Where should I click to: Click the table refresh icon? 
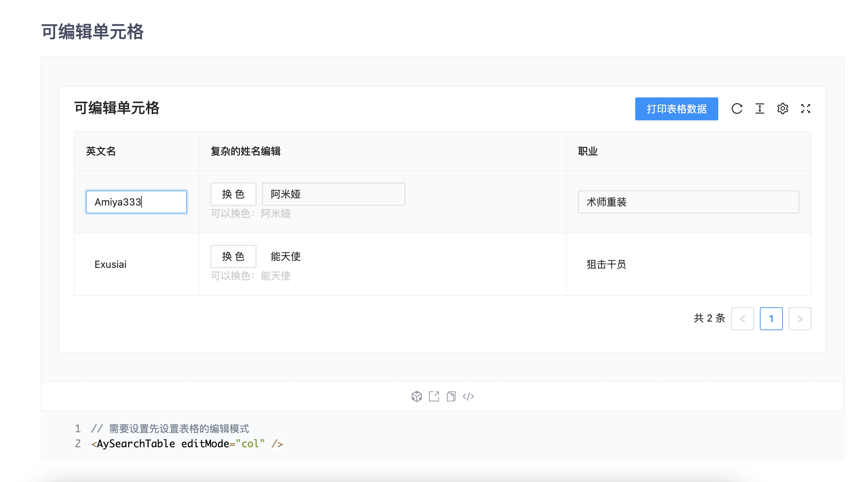[x=737, y=109]
